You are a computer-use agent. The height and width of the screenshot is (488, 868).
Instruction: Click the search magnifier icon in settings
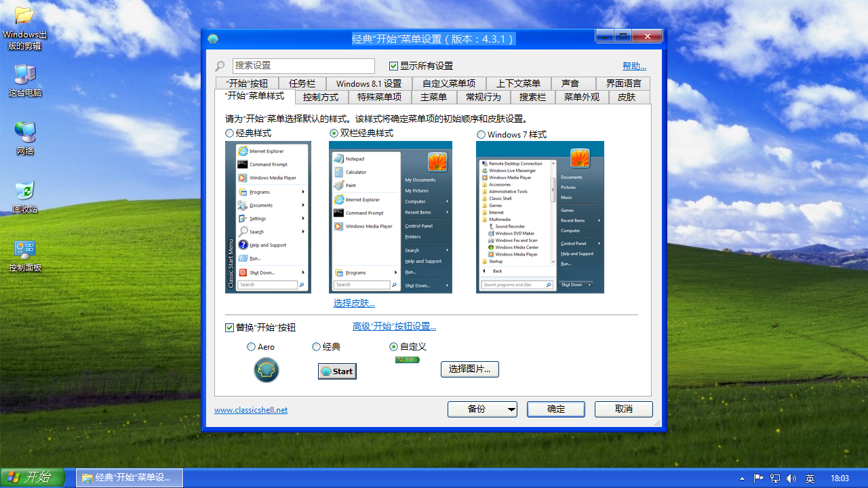point(220,66)
